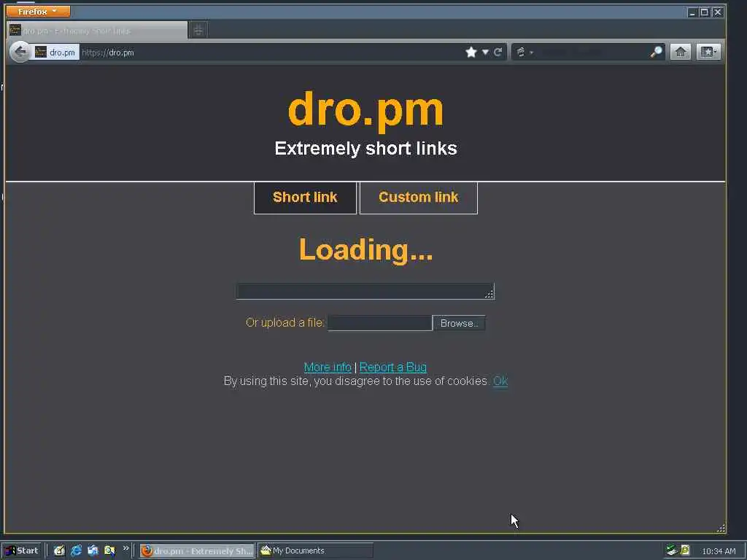
Task: Reload the page with the refresh icon
Action: point(498,52)
